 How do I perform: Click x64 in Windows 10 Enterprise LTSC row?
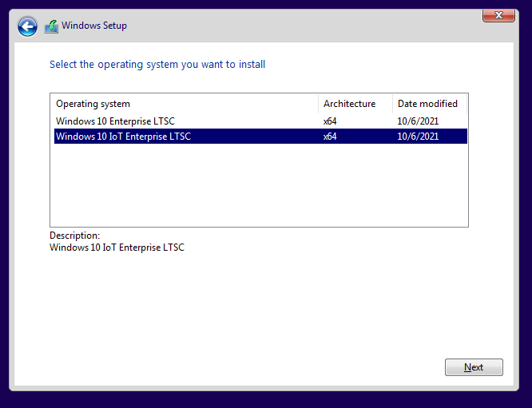pyautogui.click(x=330, y=121)
